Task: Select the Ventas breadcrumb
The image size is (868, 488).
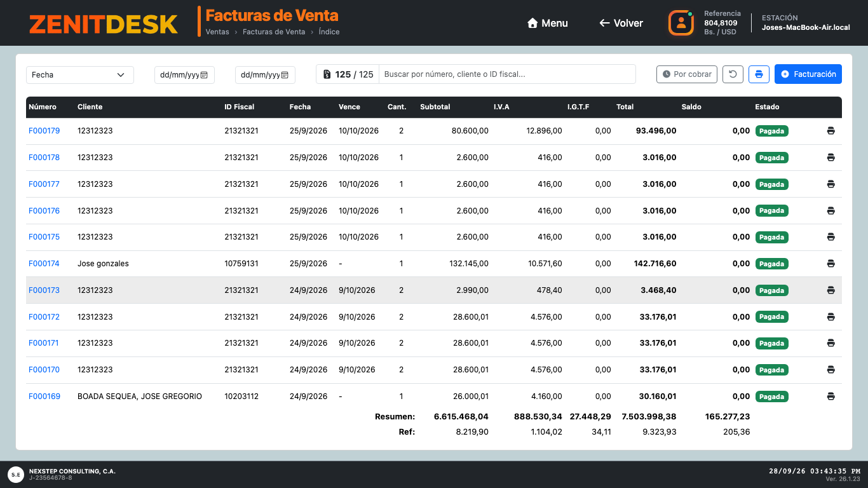Action: pyautogui.click(x=217, y=32)
